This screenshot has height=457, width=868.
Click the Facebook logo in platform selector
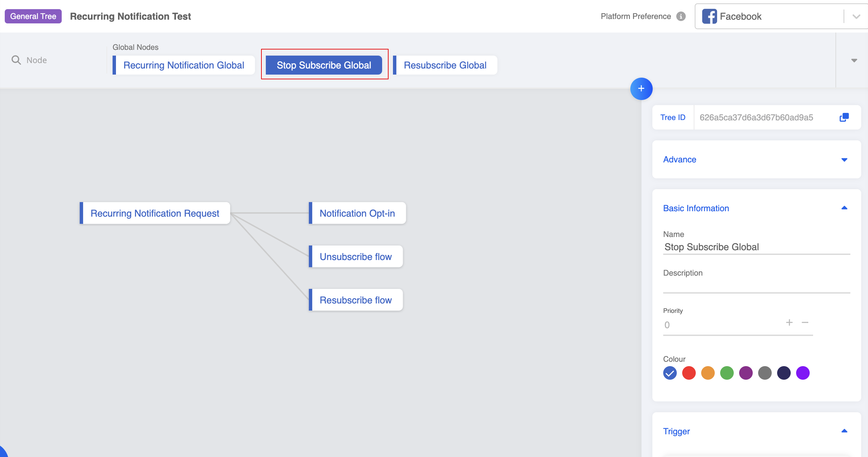tap(709, 16)
